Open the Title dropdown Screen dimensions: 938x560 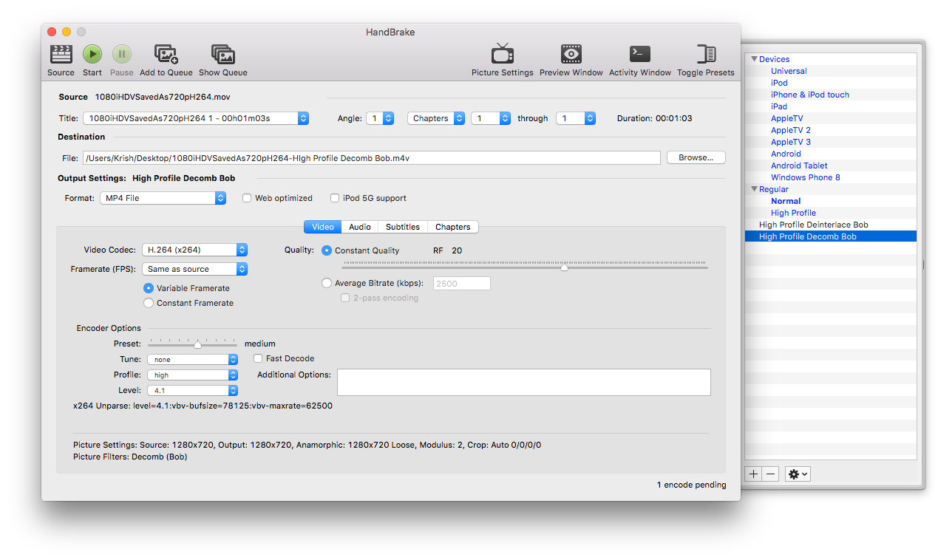click(x=196, y=118)
